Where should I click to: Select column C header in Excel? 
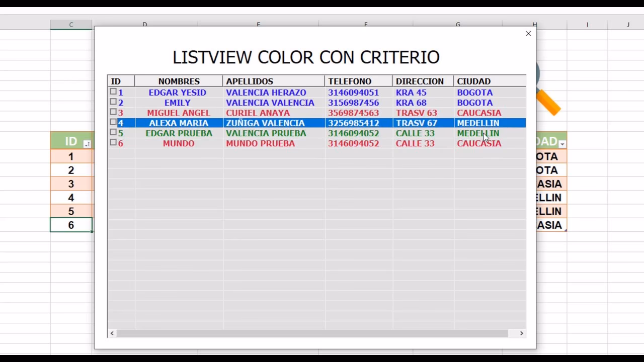coord(71,25)
